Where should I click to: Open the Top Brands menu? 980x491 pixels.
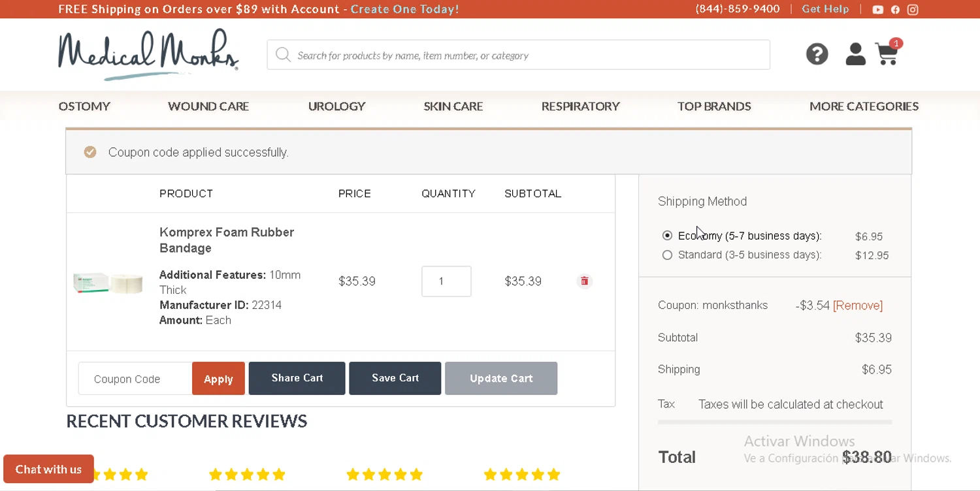coord(714,106)
